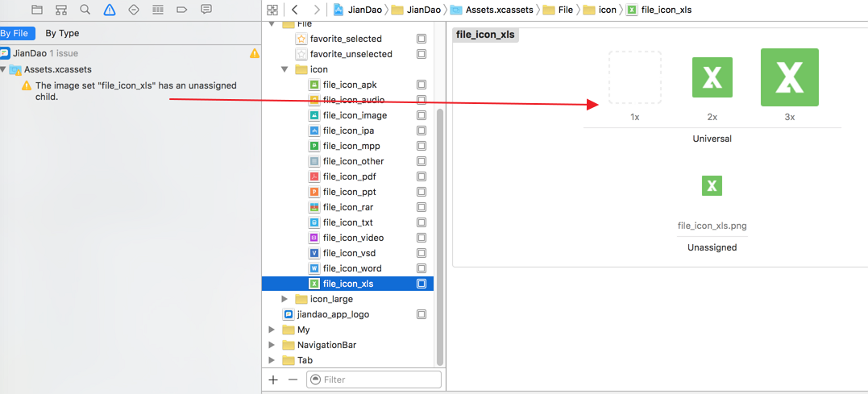
Task: Click File folder in breadcrumb bar
Action: 558,10
